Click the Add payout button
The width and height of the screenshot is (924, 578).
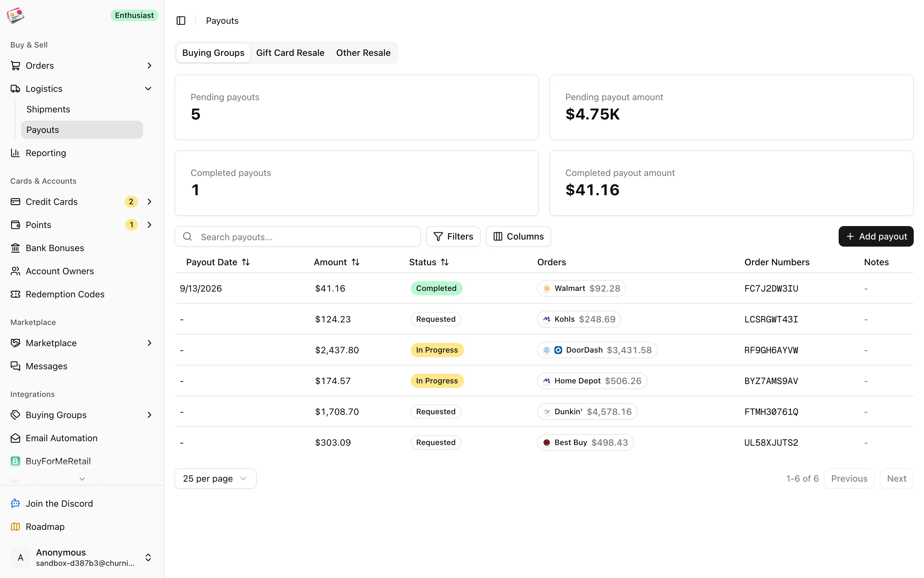(x=876, y=237)
